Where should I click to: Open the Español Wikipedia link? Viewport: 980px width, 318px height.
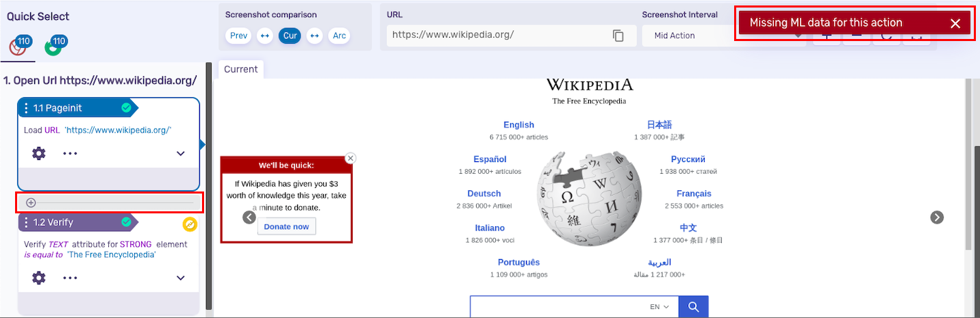[x=490, y=159]
